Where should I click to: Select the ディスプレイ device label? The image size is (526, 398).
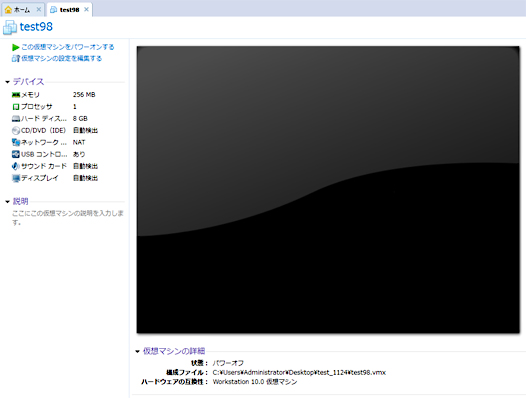click(40, 178)
